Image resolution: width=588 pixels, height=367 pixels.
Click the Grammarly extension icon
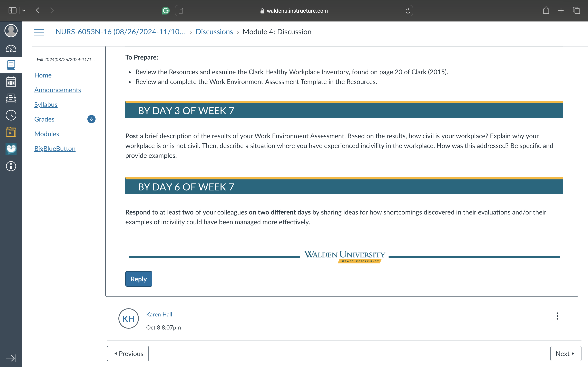(166, 11)
